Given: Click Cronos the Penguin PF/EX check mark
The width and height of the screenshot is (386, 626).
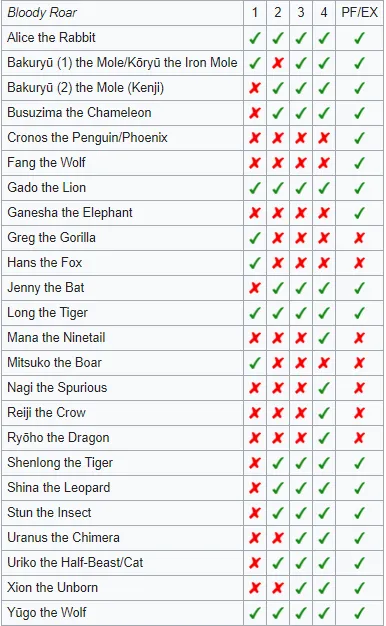Looking at the screenshot, I should click(x=359, y=138).
